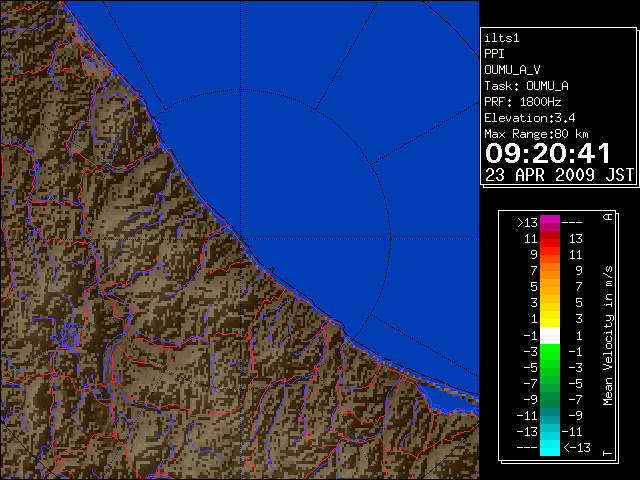Click the 'Max Range:80 km' line
Screen dimensions: 640x480
(536, 134)
